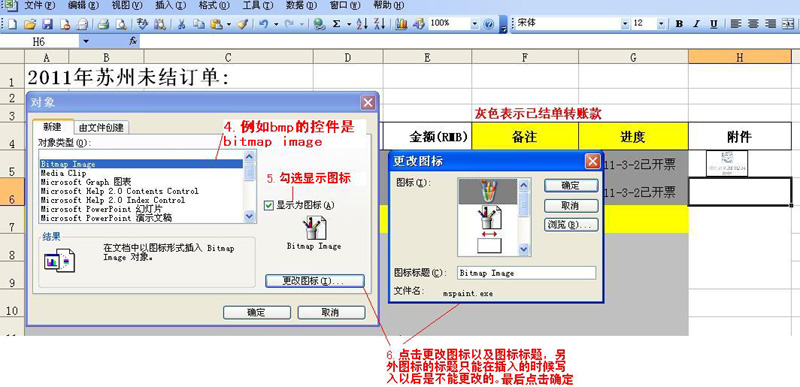Click the Print icon in toolbar
Viewport: 800px width, 387px height.
click(x=104, y=24)
